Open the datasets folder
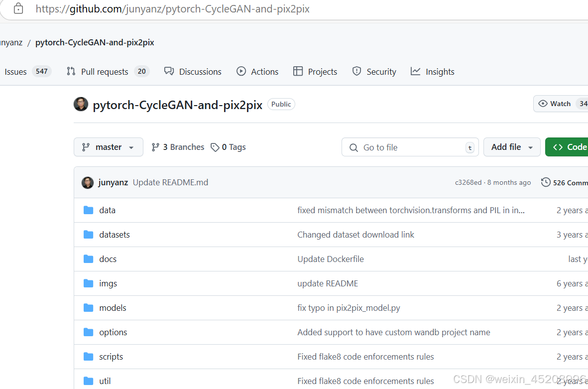This screenshot has height=389, width=588. [x=115, y=235]
